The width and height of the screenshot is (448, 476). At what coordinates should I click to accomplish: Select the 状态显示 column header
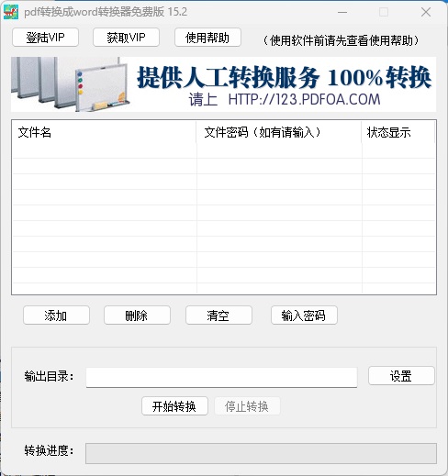click(x=398, y=132)
